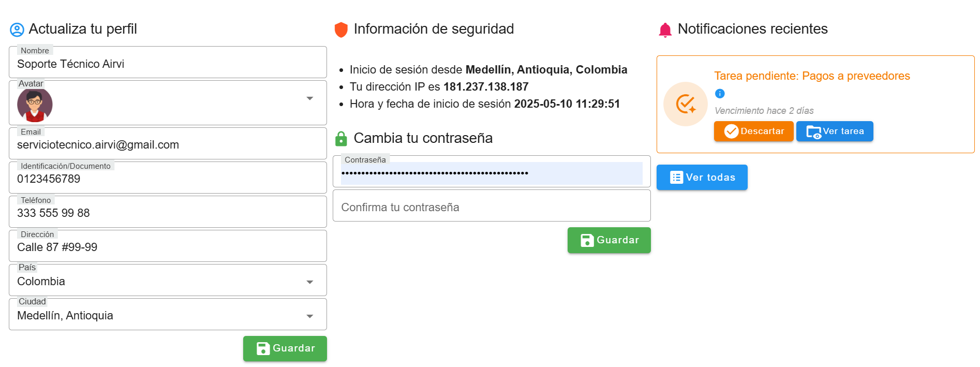View all notifications with Ver todas
Screen dimensions: 980x367
tap(702, 178)
